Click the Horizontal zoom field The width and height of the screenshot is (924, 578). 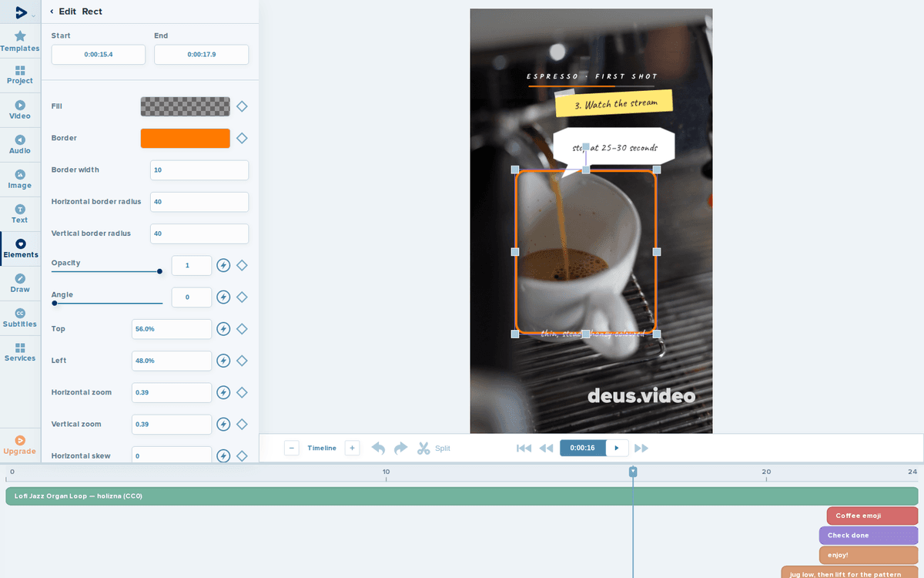[172, 392]
